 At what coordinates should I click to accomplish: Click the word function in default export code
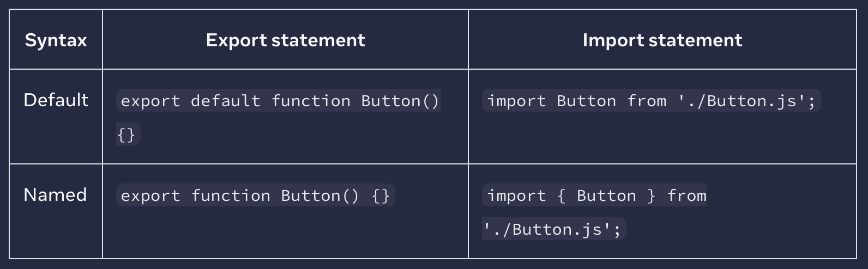(x=311, y=101)
